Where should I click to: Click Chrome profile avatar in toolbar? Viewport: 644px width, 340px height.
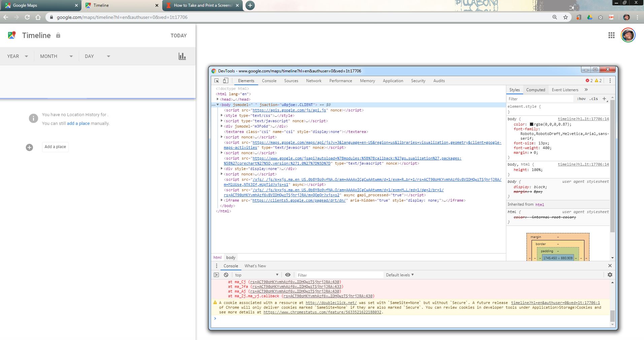point(626,17)
